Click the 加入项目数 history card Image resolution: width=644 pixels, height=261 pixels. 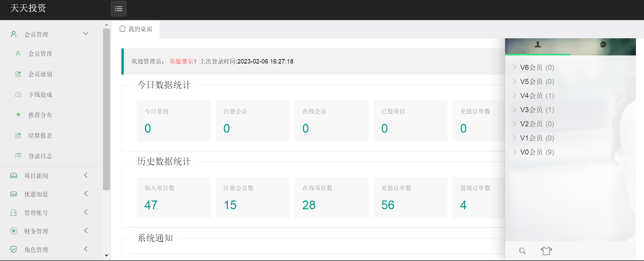[174, 198]
